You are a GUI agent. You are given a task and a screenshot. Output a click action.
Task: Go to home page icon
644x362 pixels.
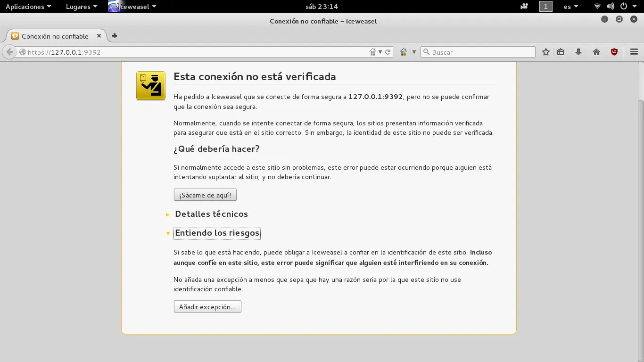(x=596, y=52)
